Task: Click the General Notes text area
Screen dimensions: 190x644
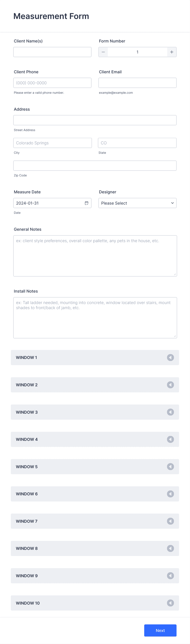Action: tap(95, 255)
